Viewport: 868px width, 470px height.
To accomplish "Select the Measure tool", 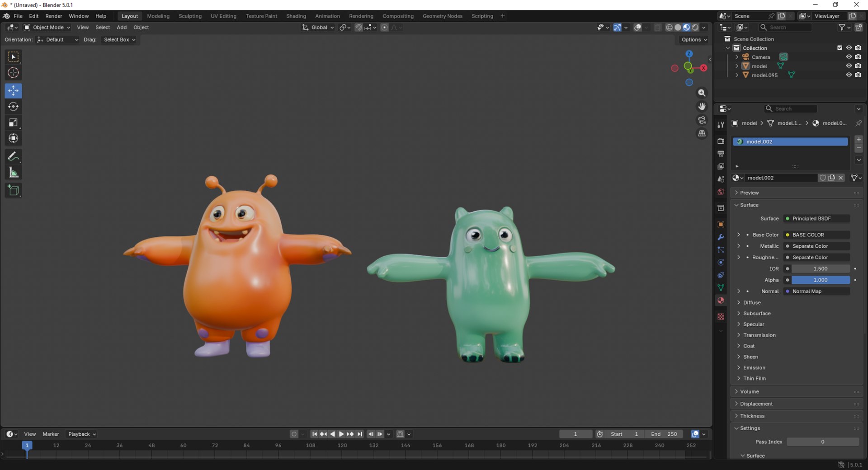I will click(x=13, y=172).
